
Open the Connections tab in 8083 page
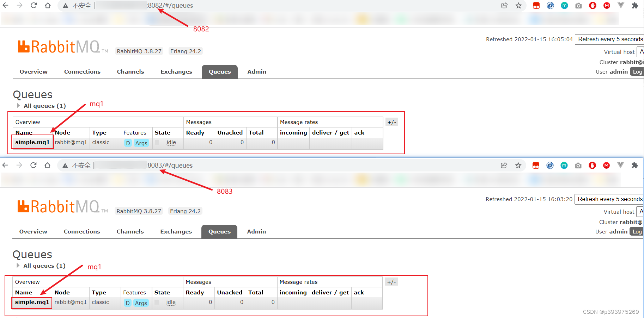(82, 232)
